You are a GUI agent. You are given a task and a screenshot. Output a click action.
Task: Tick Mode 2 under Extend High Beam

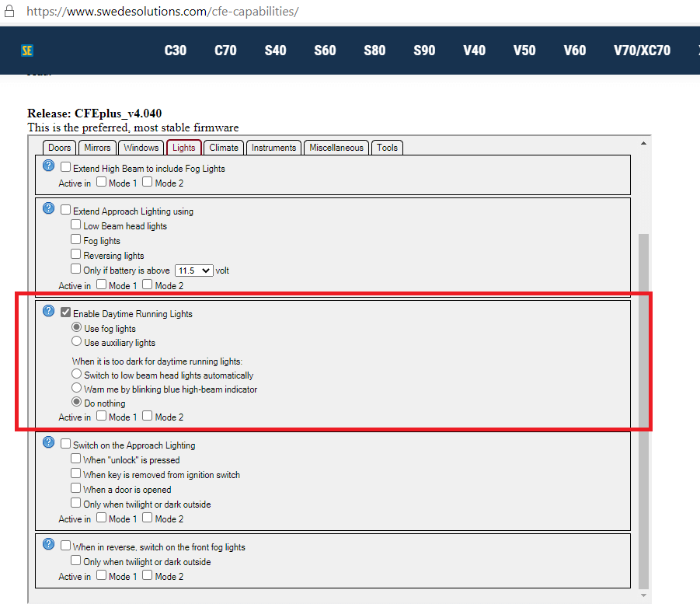coord(148,182)
